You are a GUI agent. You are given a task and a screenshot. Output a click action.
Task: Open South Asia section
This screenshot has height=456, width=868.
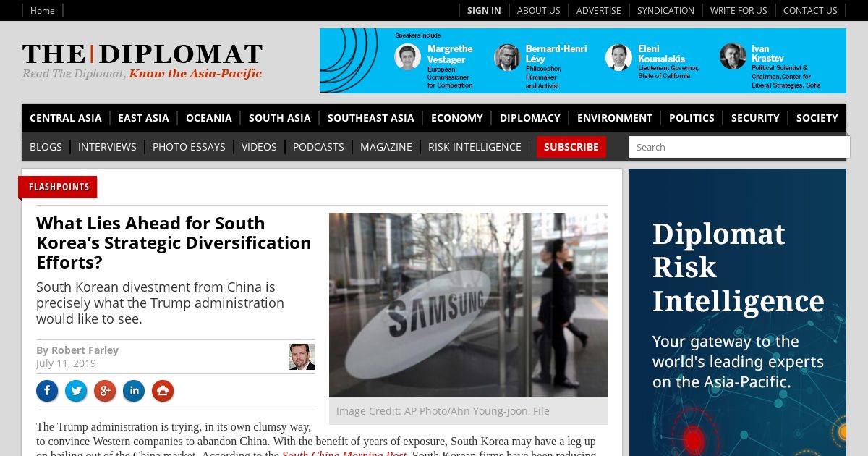pyautogui.click(x=280, y=118)
